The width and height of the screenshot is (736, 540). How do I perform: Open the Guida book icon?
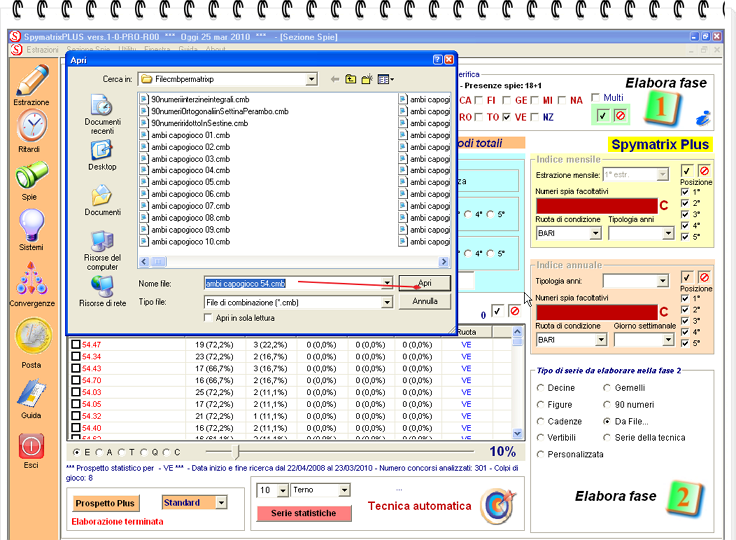[31, 392]
